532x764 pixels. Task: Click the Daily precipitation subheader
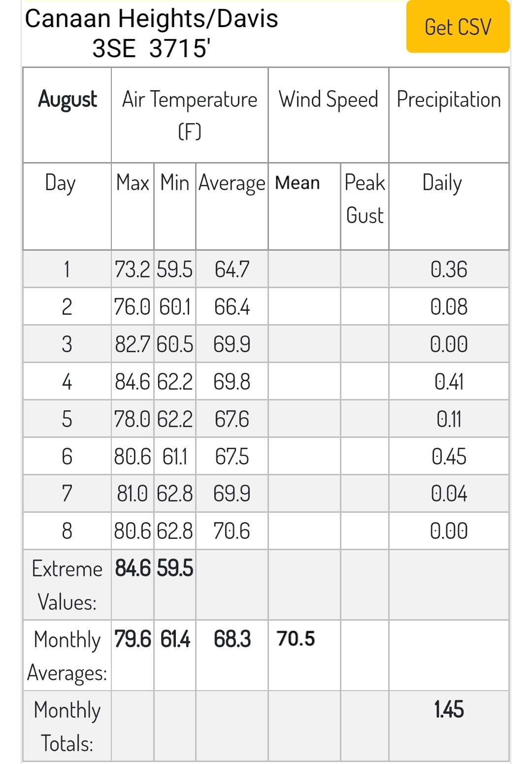pos(442,184)
